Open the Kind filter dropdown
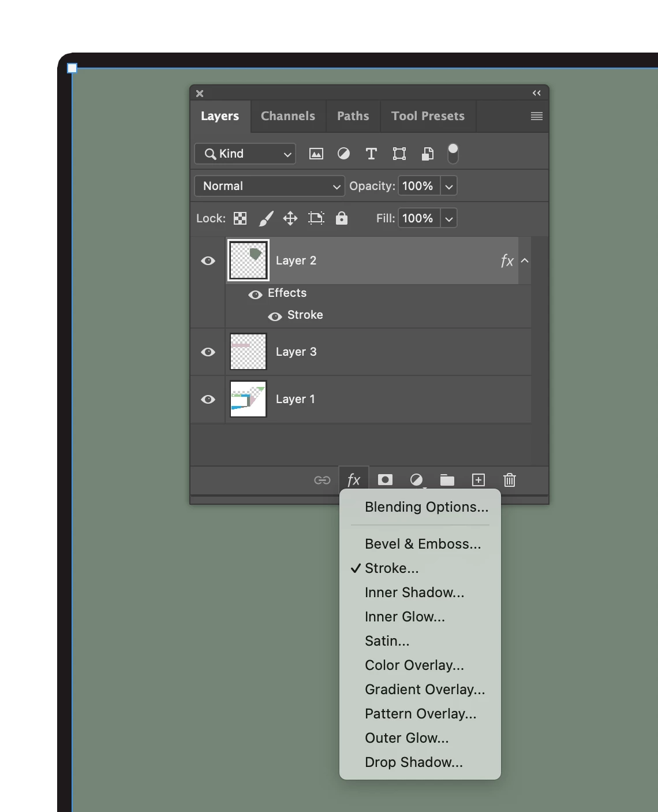This screenshot has width=658, height=812. click(x=245, y=154)
